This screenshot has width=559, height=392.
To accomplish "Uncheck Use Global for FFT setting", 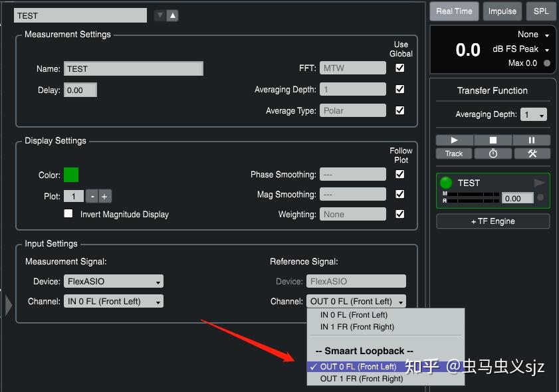I will (399, 67).
